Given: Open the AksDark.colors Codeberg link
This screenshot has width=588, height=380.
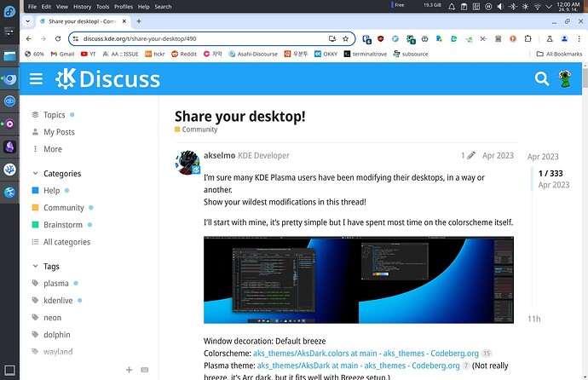Looking at the screenshot, I should (366, 354).
